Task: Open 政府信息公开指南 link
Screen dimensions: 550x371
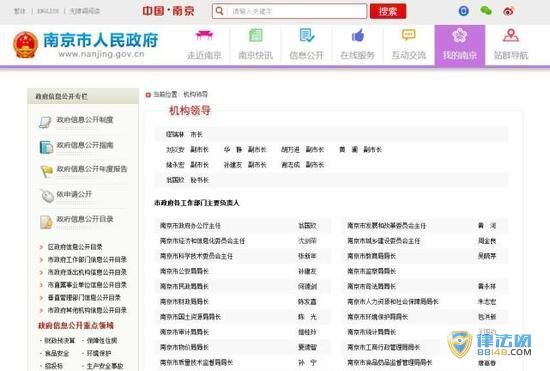Action: coord(85,145)
